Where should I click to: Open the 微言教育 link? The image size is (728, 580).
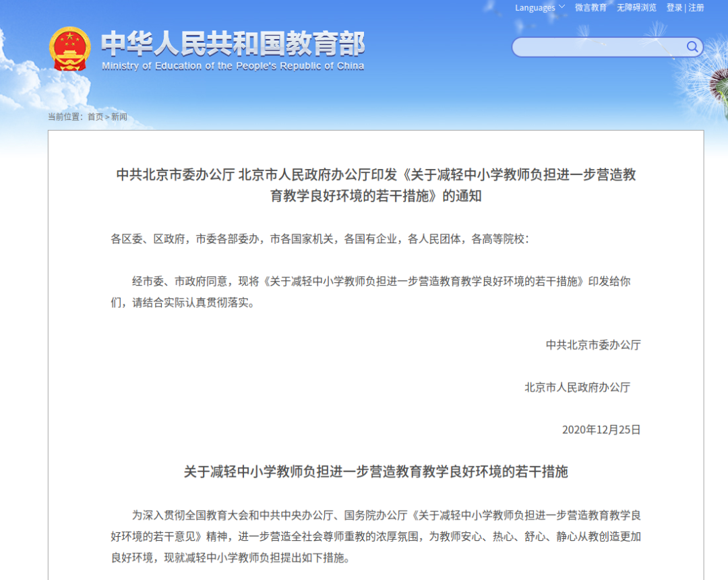point(590,8)
